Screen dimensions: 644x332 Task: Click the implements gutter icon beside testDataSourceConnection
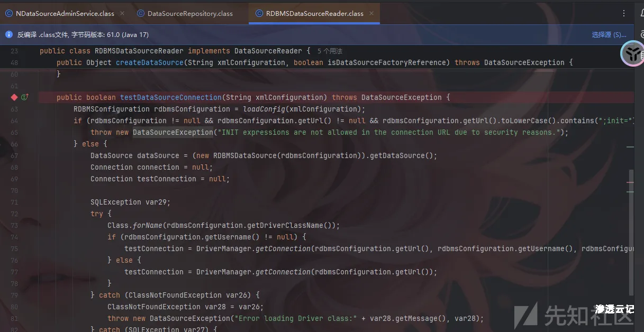24,97
